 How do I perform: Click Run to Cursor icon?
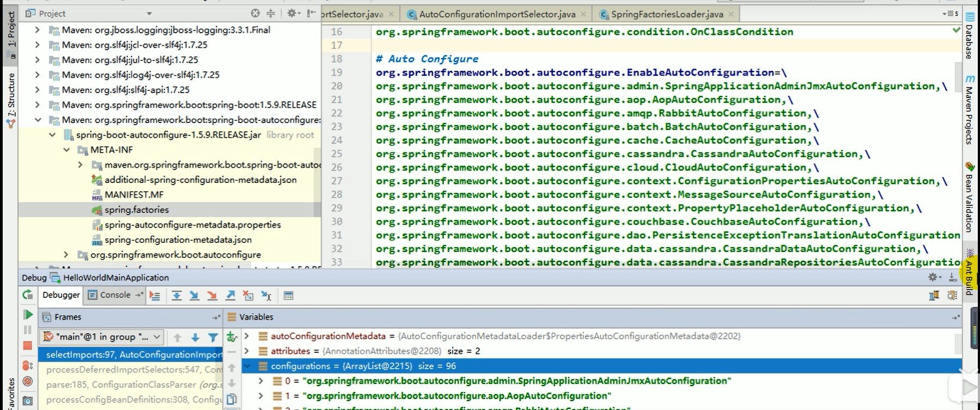tap(266, 296)
